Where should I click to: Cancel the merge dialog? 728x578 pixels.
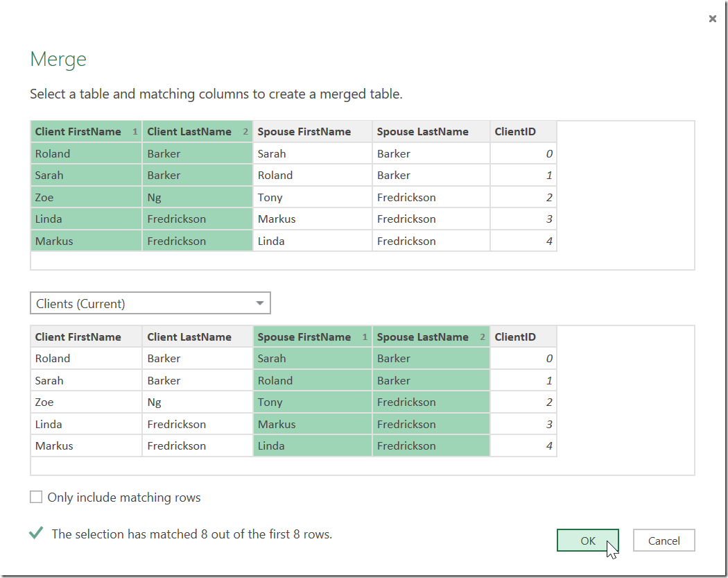(664, 541)
